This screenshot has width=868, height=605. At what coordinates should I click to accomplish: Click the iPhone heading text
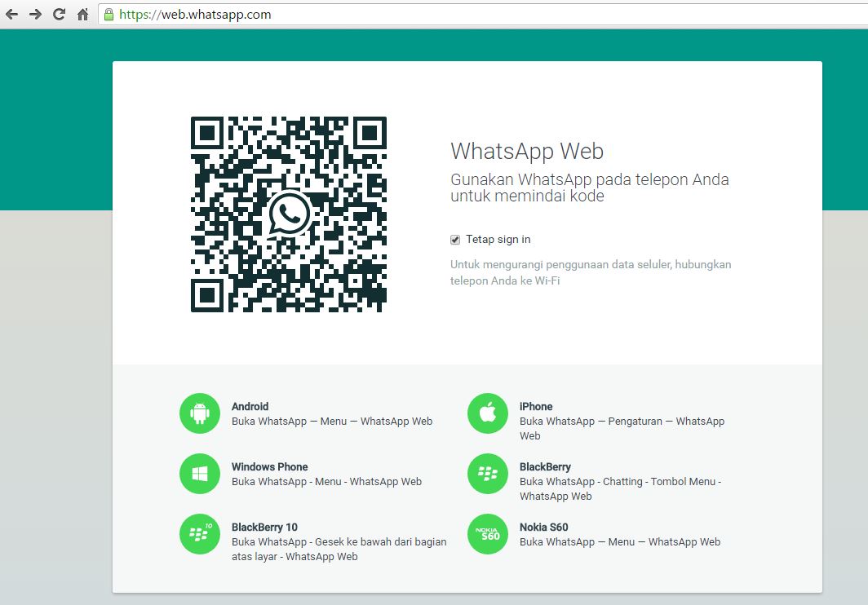pos(536,406)
